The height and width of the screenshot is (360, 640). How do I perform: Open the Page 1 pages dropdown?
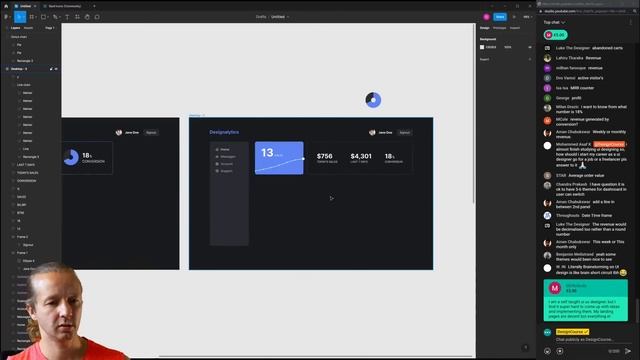pos(50,28)
